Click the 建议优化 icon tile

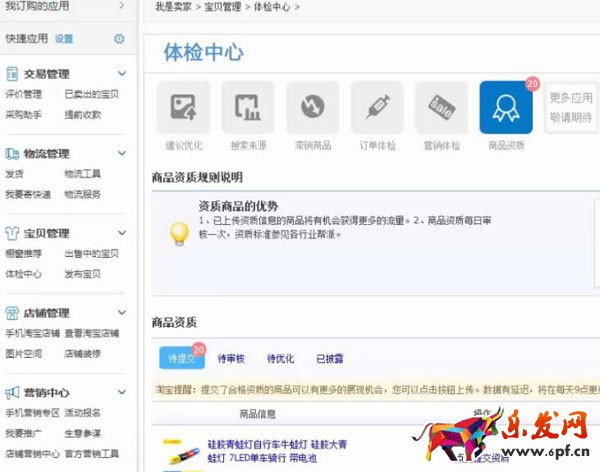[x=181, y=108]
